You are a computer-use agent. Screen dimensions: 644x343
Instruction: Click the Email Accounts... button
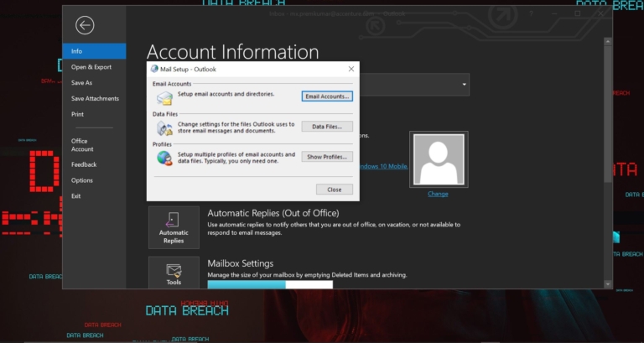pos(327,96)
